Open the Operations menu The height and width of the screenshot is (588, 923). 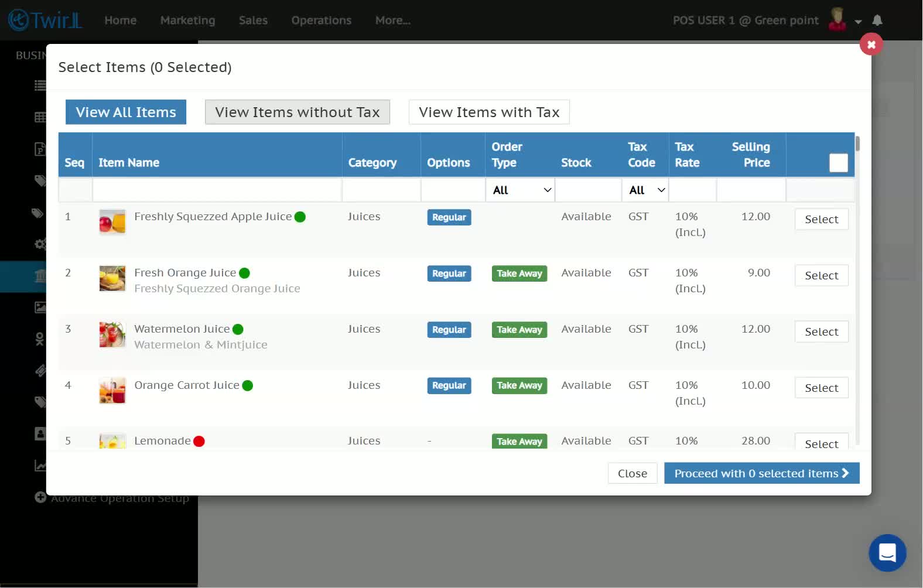(321, 20)
